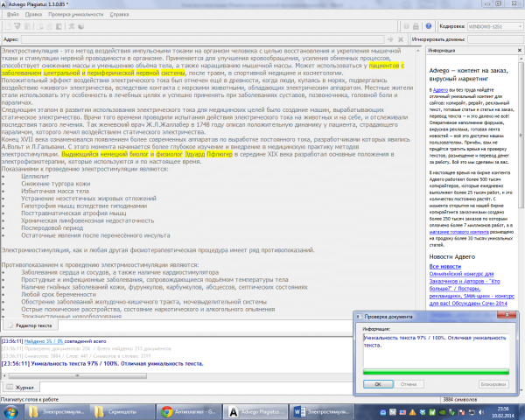Image resolution: width=525 pixels, height=420 pixels.
Task: Click the Dropbox tray icon
Action: pos(423,412)
